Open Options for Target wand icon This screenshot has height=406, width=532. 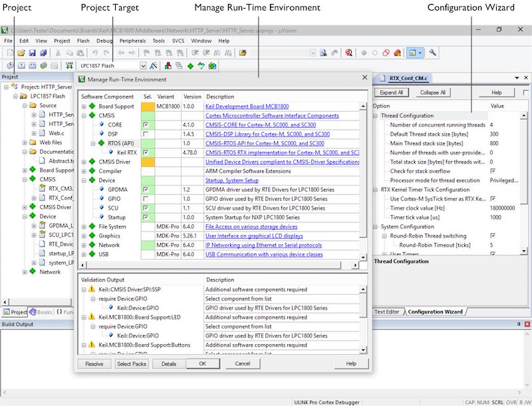pos(154,66)
